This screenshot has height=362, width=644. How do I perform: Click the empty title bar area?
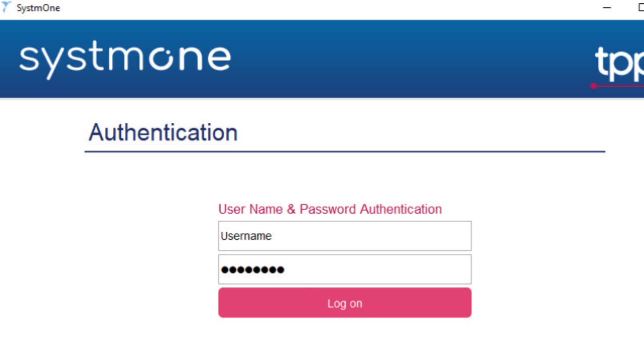point(302,8)
